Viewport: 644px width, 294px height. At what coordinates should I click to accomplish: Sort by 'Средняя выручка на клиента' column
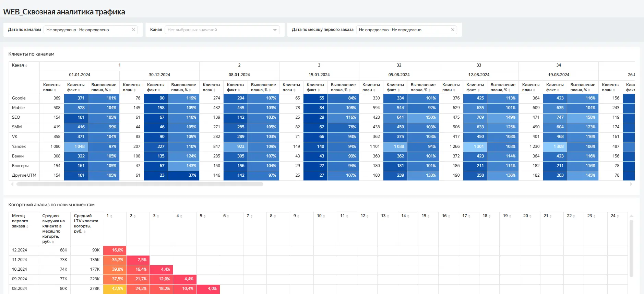(x=53, y=242)
